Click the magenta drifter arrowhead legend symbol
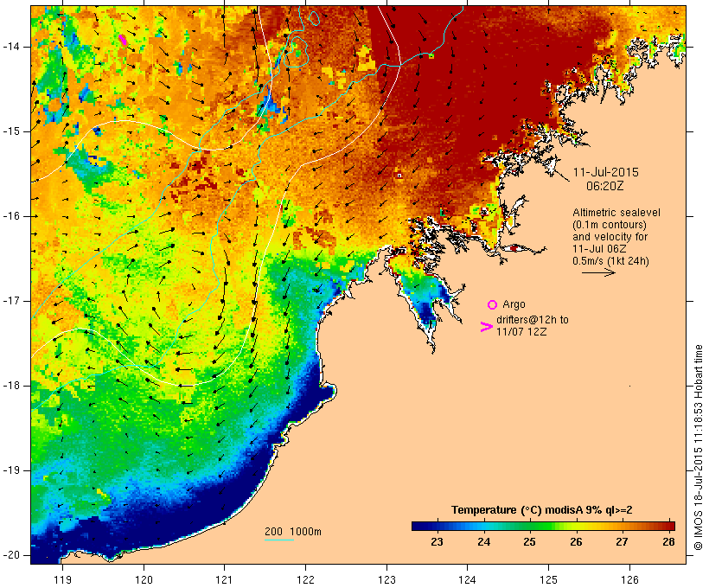 click(486, 327)
